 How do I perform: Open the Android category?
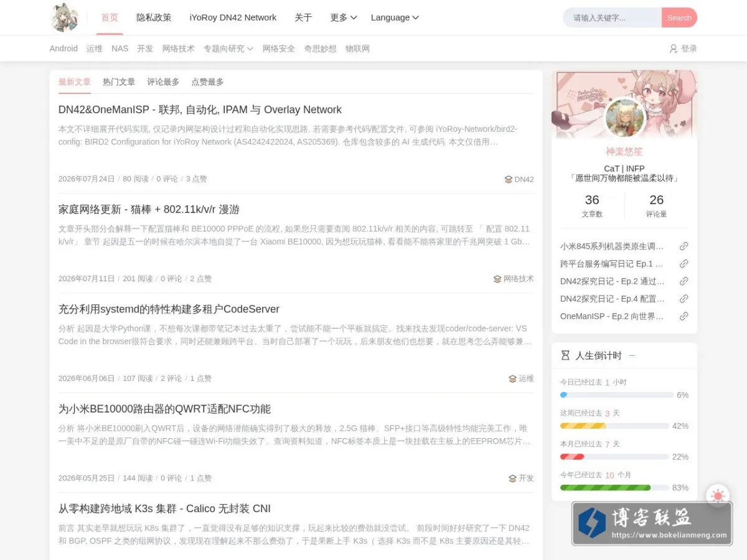point(63,49)
